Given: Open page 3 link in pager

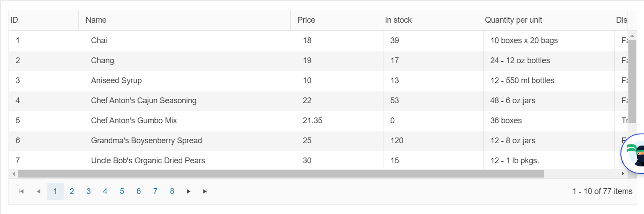Looking at the screenshot, I should coord(88,191).
